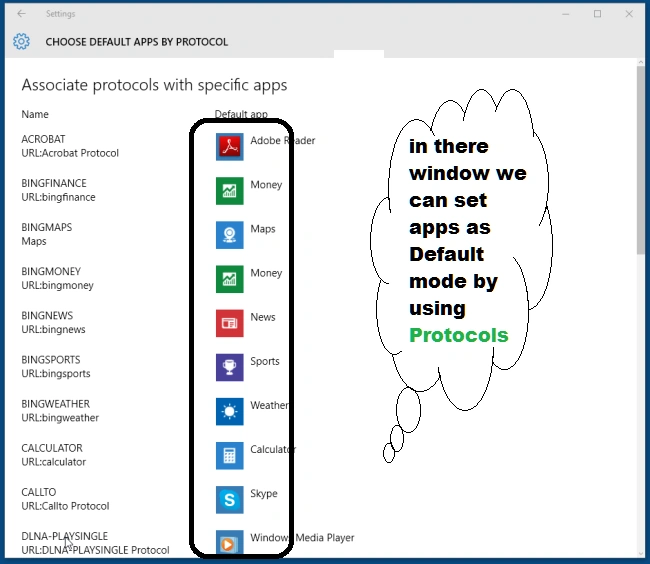Click the ACROBAT protocol name
The width and height of the screenshot is (650, 564).
point(44,139)
